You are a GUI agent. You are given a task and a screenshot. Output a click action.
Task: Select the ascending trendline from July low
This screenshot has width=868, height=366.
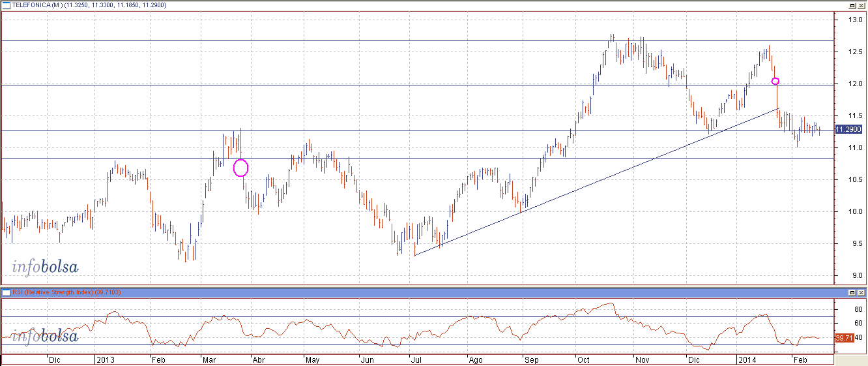coord(596,181)
